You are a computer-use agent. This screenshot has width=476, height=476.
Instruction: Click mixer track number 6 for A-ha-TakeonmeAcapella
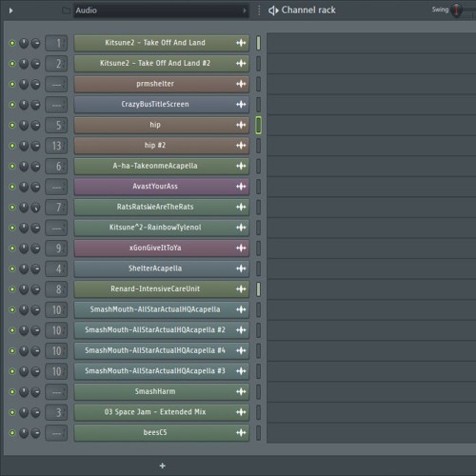click(56, 166)
